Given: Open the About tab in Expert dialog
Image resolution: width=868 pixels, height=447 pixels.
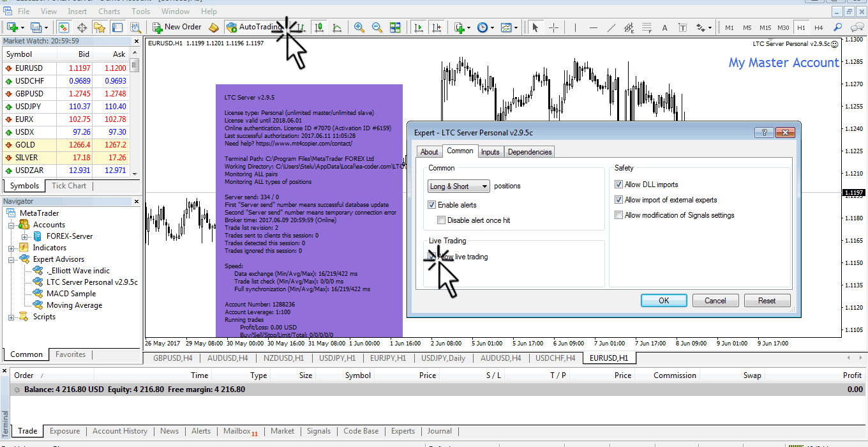Looking at the screenshot, I should pos(430,152).
